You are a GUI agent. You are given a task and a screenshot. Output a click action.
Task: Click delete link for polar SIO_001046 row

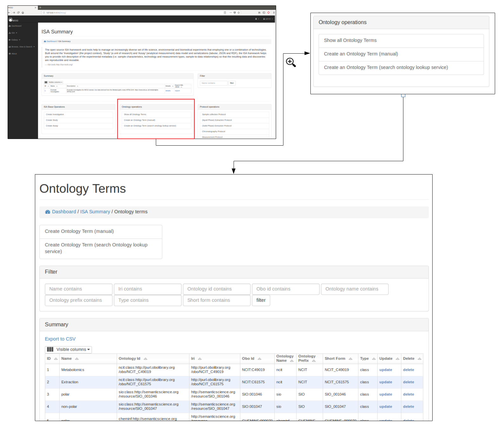click(408, 394)
